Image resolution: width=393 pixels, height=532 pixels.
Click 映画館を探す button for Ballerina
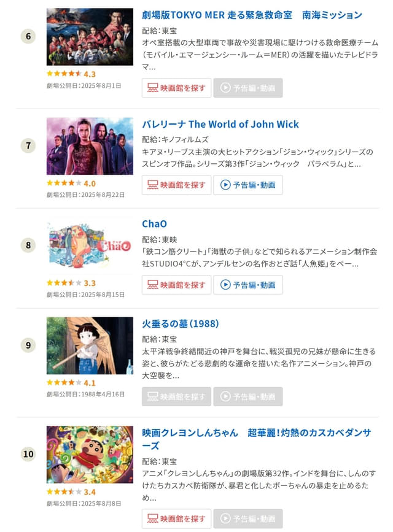tap(177, 185)
